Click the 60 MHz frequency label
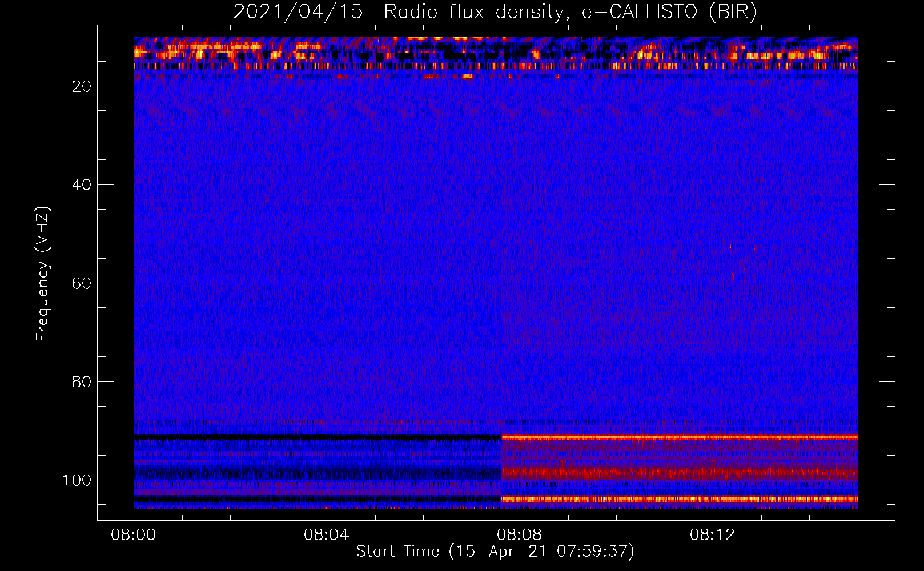 coord(82,283)
